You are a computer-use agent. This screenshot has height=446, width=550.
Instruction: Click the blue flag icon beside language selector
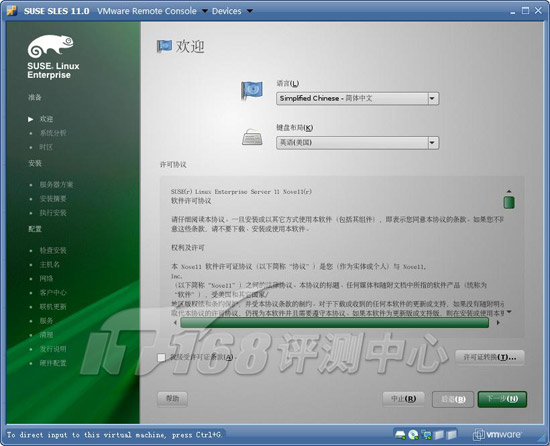(251, 90)
